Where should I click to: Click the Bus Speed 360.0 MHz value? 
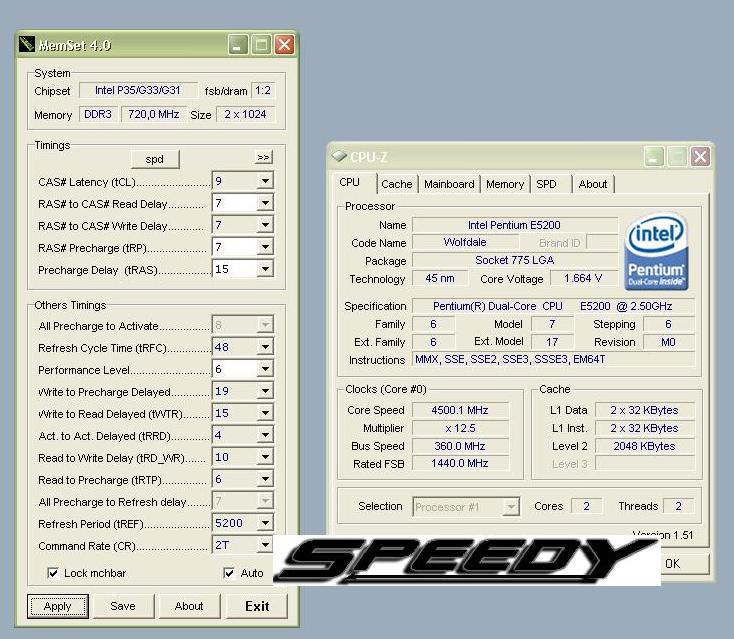click(460, 446)
